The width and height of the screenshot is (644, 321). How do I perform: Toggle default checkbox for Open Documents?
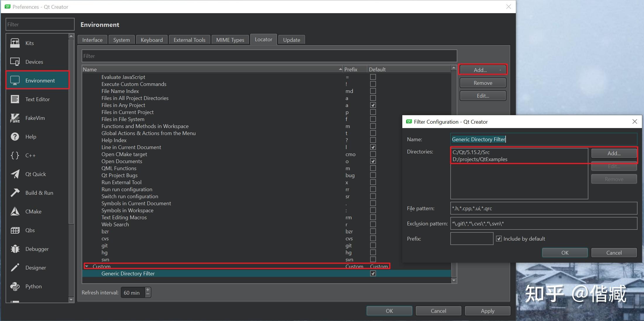click(373, 161)
